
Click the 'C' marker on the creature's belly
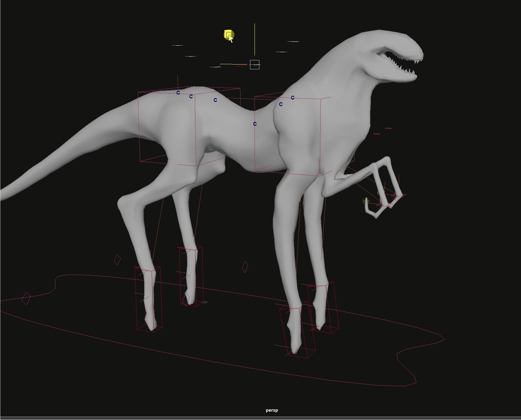[255, 124]
